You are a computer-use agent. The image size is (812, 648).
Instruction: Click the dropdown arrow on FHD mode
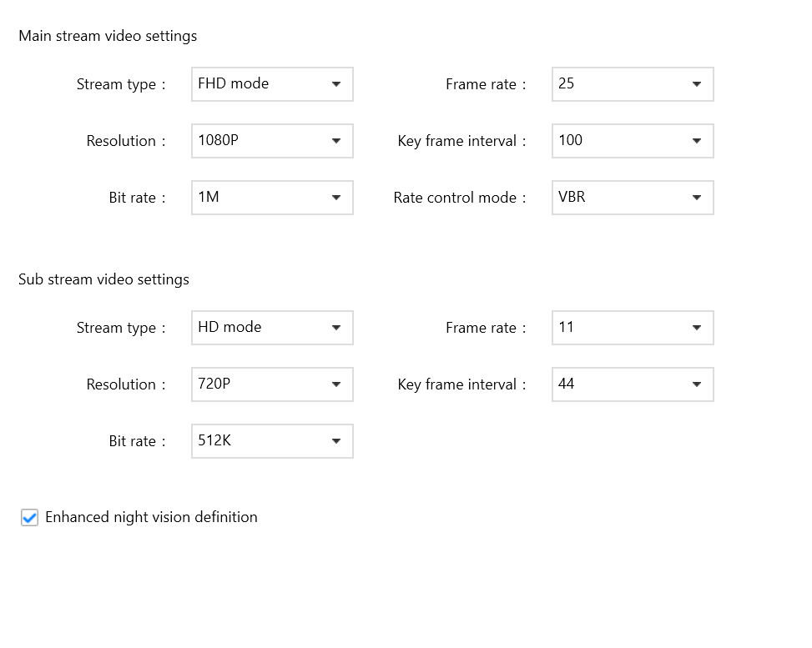337,83
